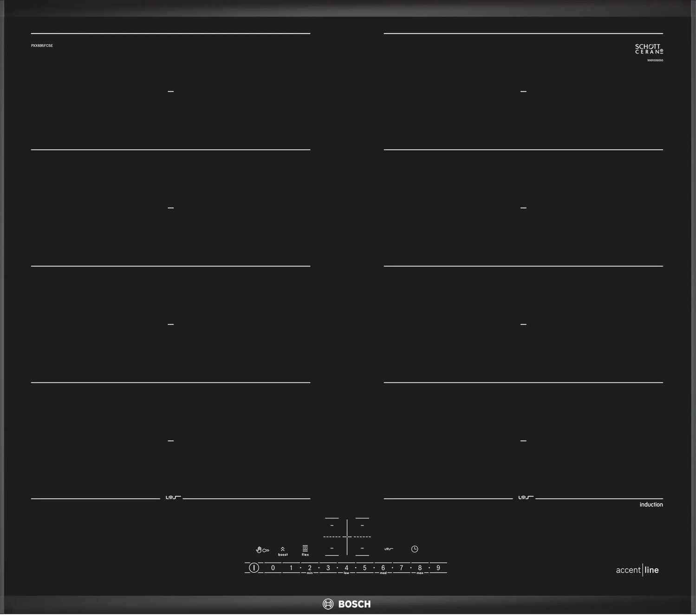The image size is (696, 616).
Task: Select the rear-right cooking zone indicator
Action: pos(362,526)
